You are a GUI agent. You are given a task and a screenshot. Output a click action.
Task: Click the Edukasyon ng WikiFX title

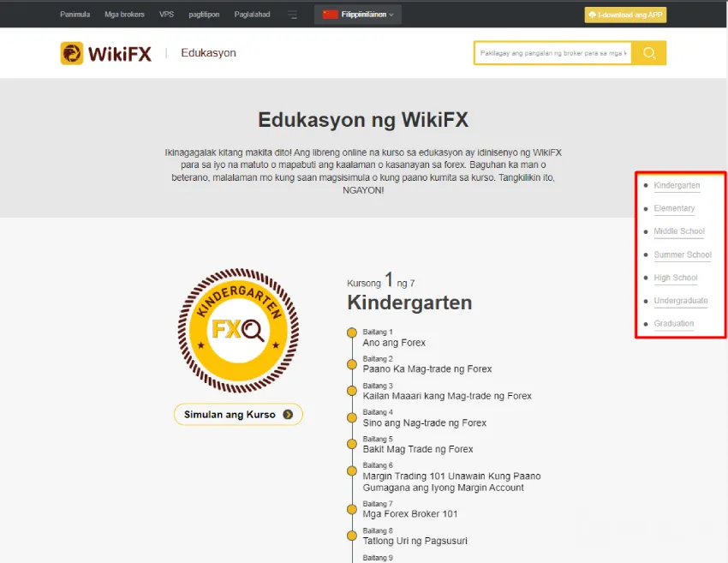[x=363, y=120]
